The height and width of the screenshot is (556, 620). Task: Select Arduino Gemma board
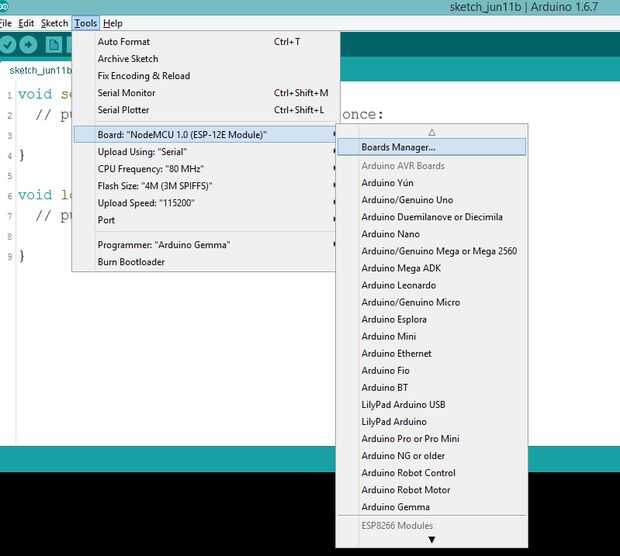[x=431, y=507]
